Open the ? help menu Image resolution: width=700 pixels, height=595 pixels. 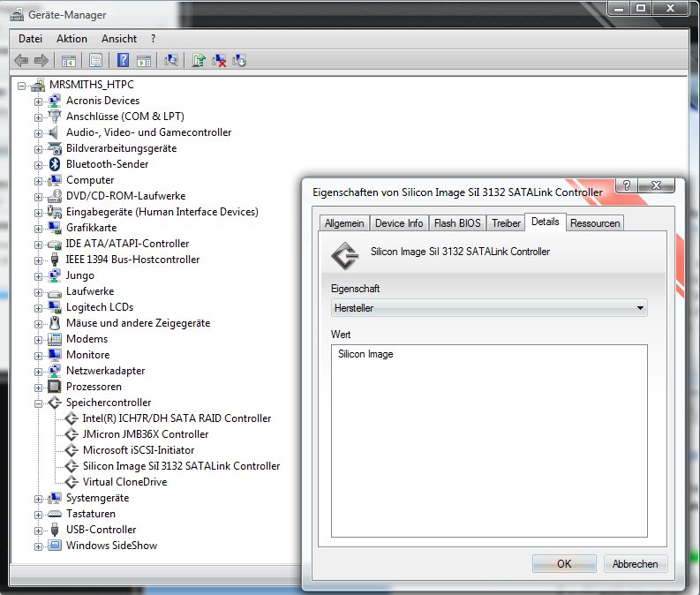(153, 39)
